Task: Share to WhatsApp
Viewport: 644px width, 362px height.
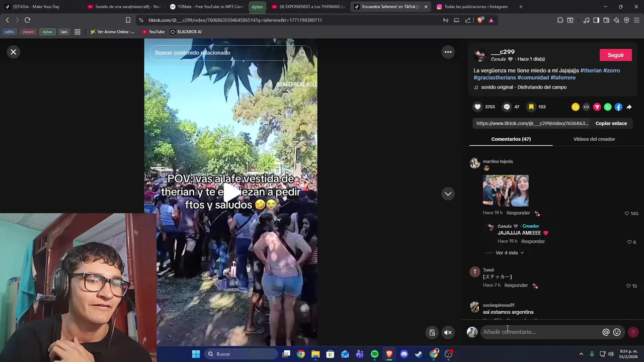Action: (x=608, y=107)
